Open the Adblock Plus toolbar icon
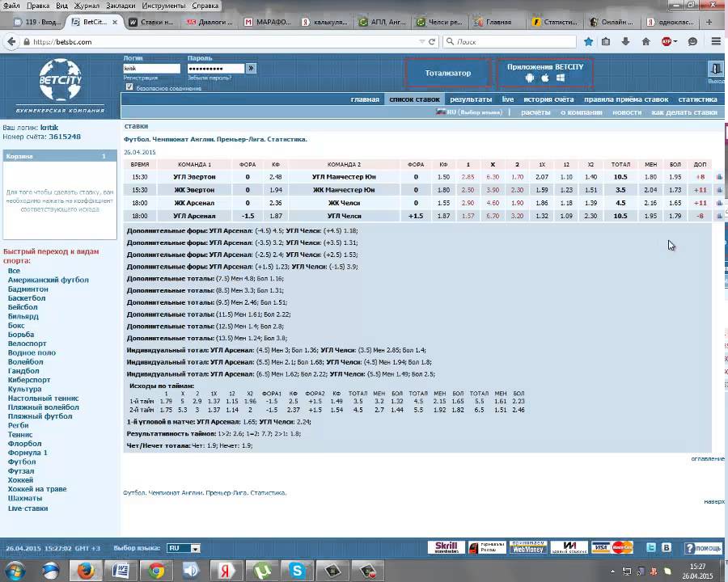Screen dimensions: 728x582 point(667,42)
